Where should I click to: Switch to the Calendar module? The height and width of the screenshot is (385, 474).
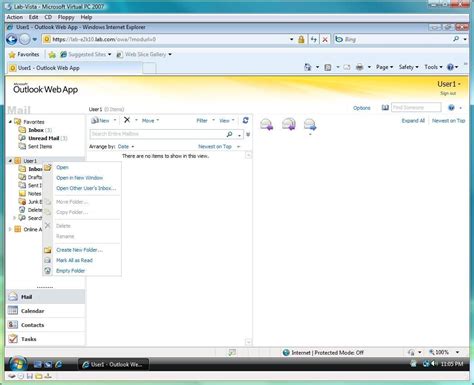coord(46,311)
